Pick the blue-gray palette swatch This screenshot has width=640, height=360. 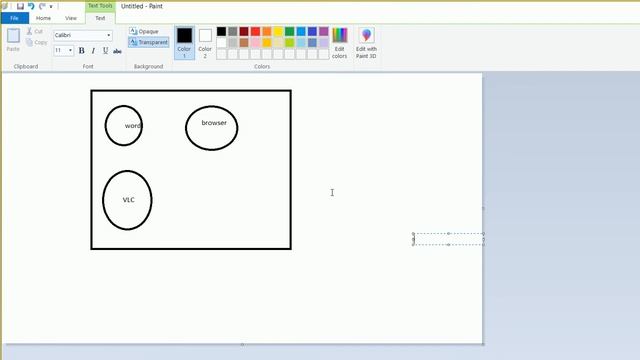[312, 42]
